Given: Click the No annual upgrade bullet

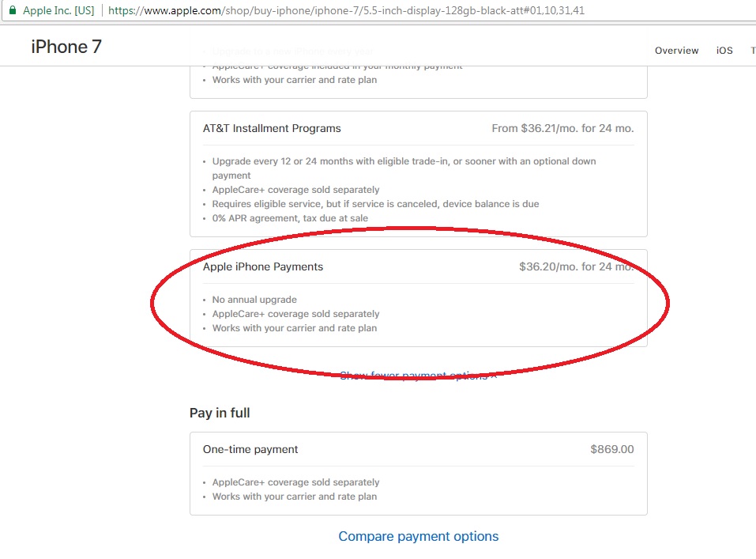Looking at the screenshot, I should click(254, 300).
